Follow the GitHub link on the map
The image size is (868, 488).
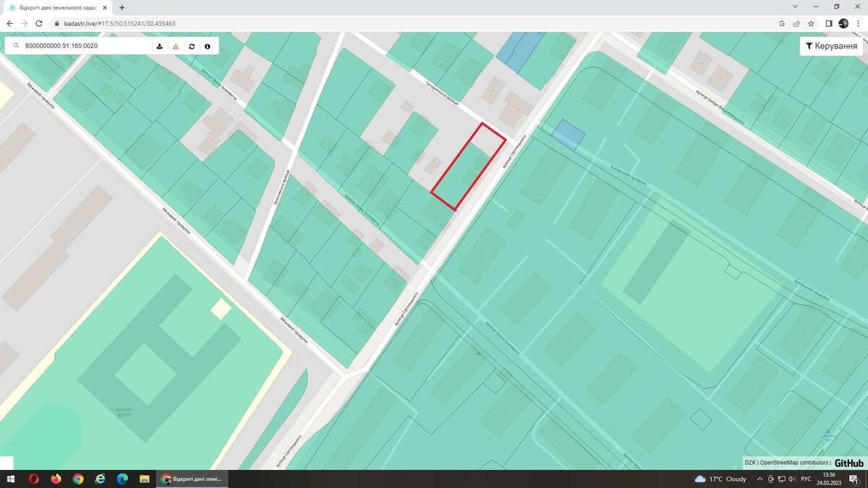[848, 463]
